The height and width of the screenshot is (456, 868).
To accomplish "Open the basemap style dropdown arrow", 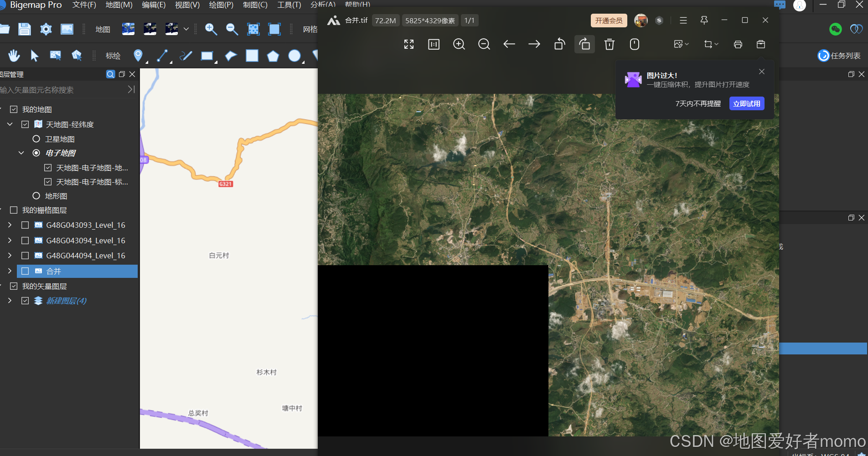I will [186, 29].
